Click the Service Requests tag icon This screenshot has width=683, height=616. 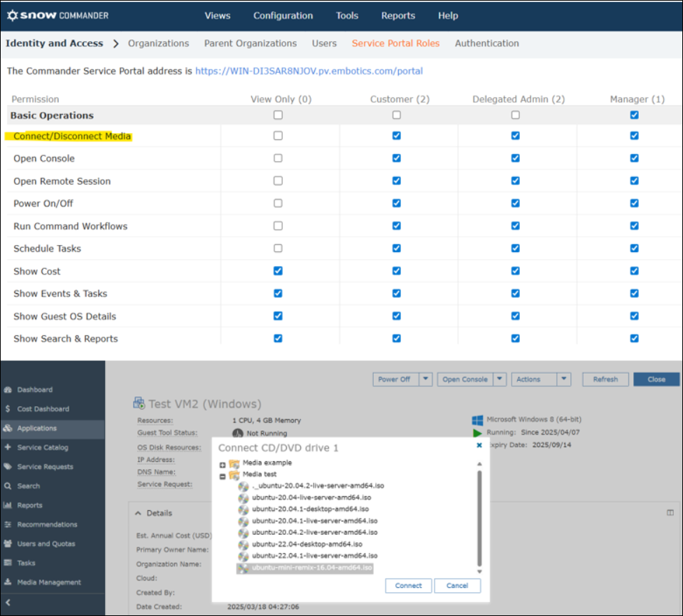8,467
